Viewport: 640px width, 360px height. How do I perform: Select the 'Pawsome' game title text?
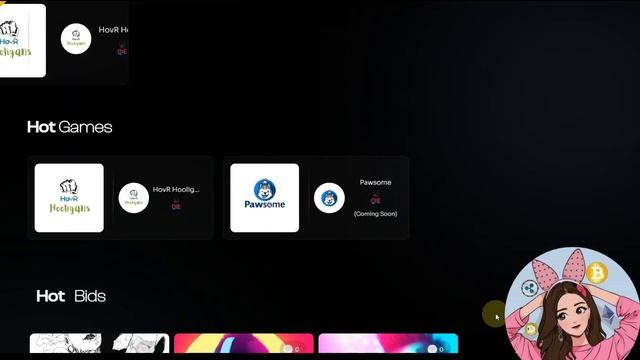tap(376, 182)
